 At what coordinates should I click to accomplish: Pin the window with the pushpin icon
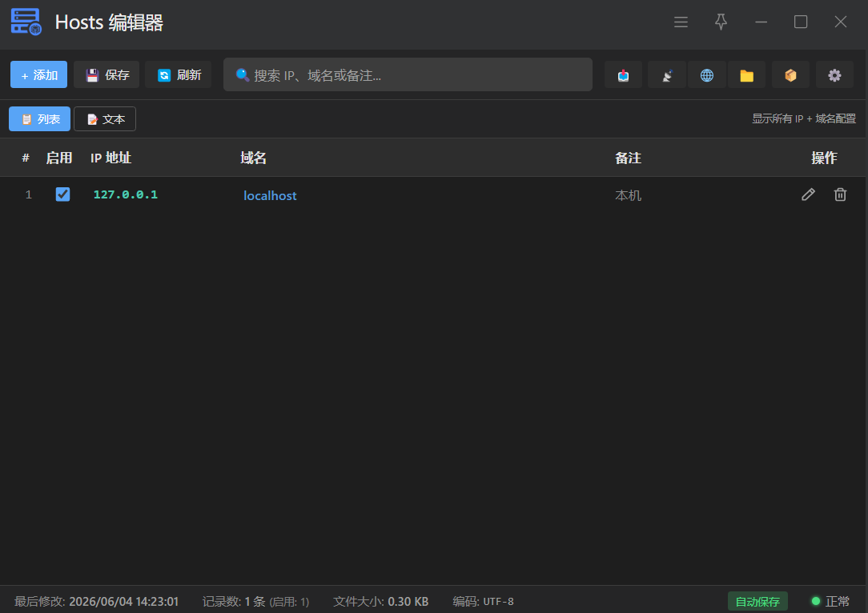pyautogui.click(x=721, y=22)
